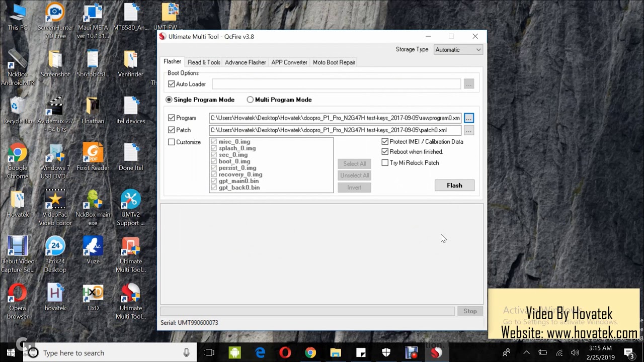Click the Auto Loader path field
Viewport: 644px width, 362px height.
[336, 84]
